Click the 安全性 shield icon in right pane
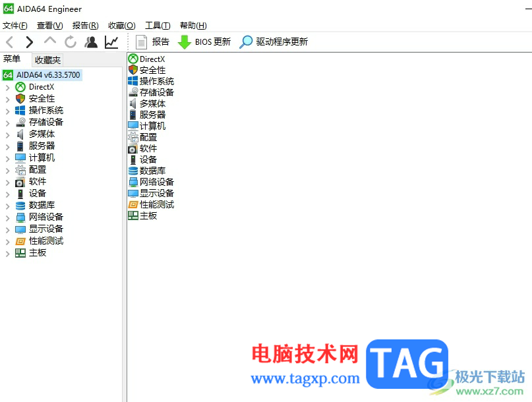This screenshot has width=532, height=402. (x=133, y=70)
